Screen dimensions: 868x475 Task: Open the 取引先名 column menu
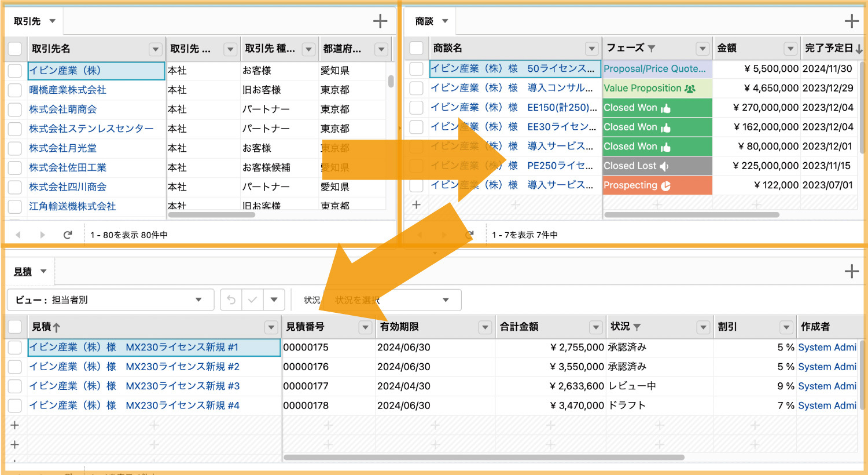pos(155,49)
